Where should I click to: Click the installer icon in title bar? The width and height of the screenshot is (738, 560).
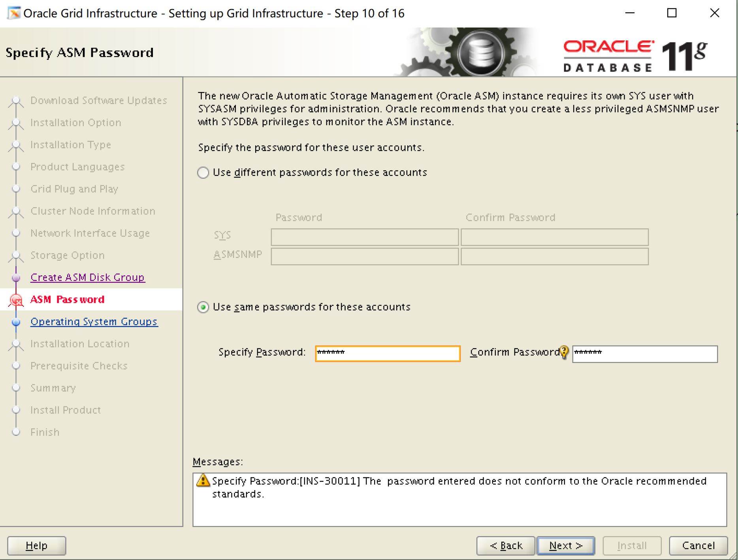[14, 13]
